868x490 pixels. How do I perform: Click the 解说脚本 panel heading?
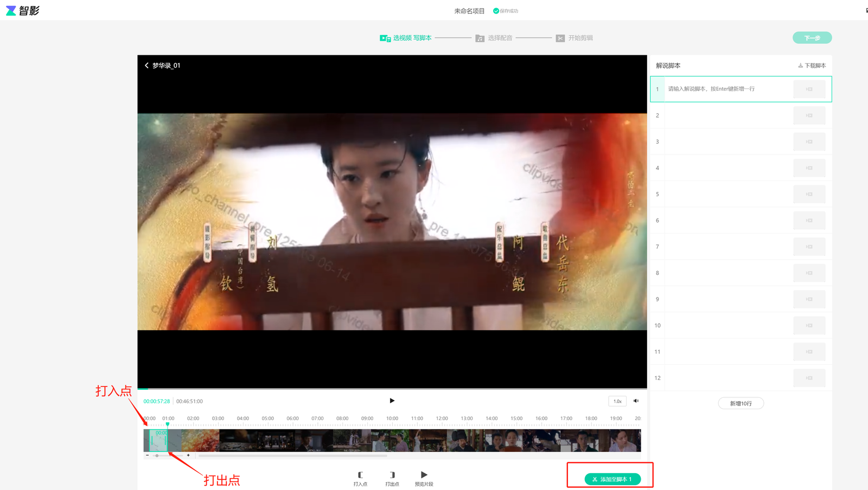pyautogui.click(x=668, y=66)
